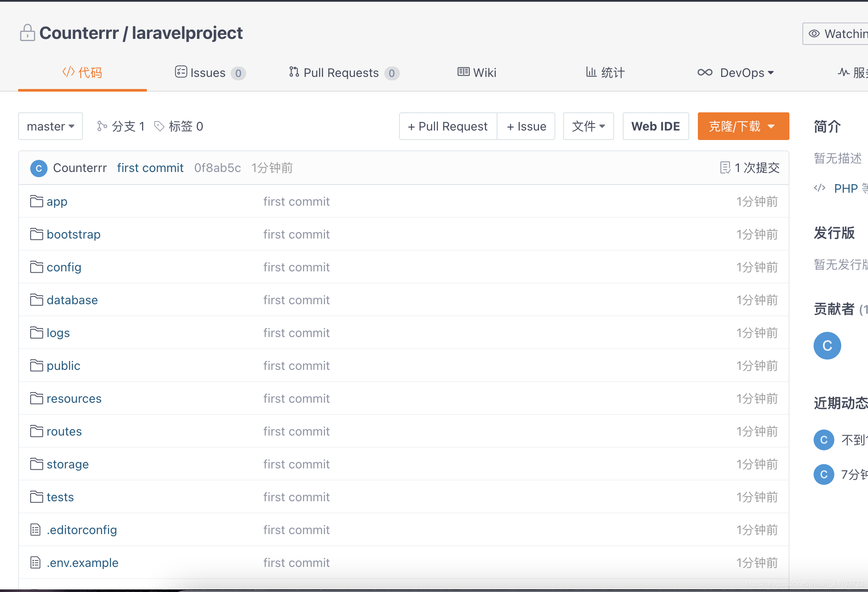Click the database folder icon
Screen dimensions: 868x592
[37, 299]
